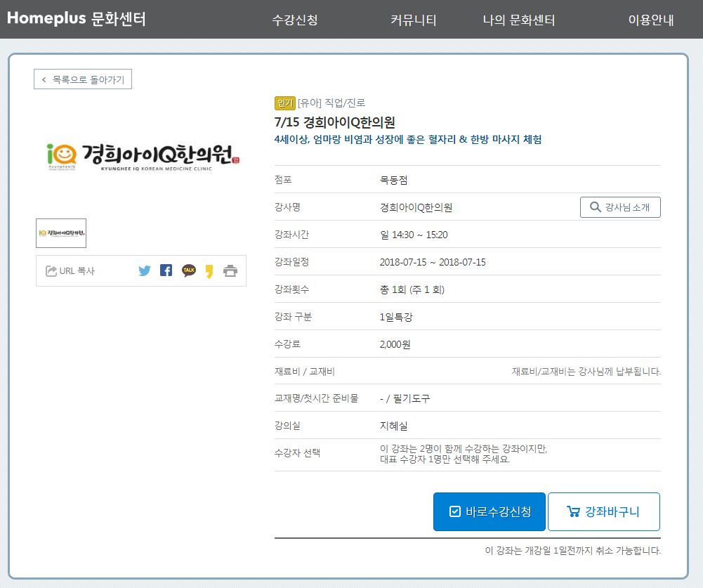Go back to list (목록으로 돌아가기)

coord(83,79)
